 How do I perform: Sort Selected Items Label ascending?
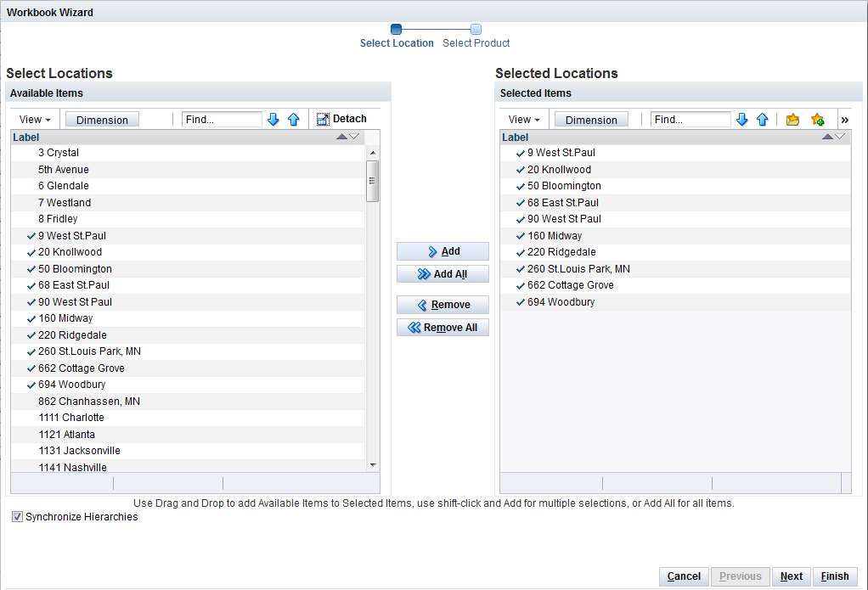[827, 137]
